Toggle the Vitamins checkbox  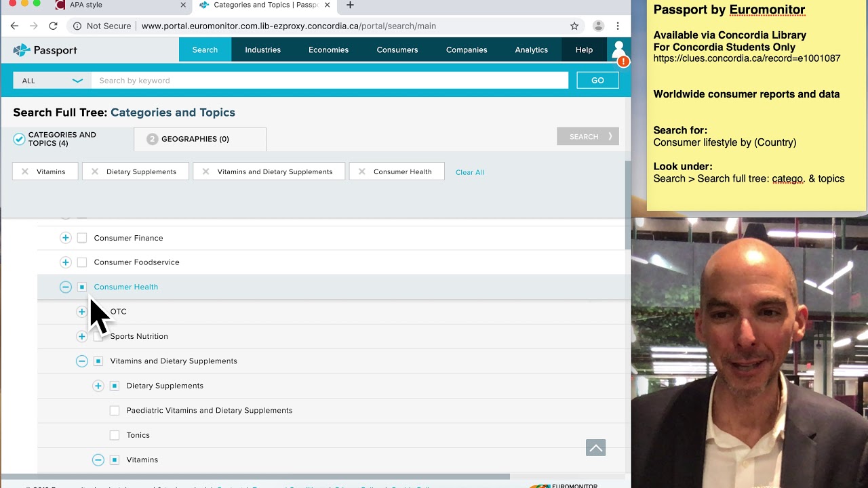pos(115,460)
